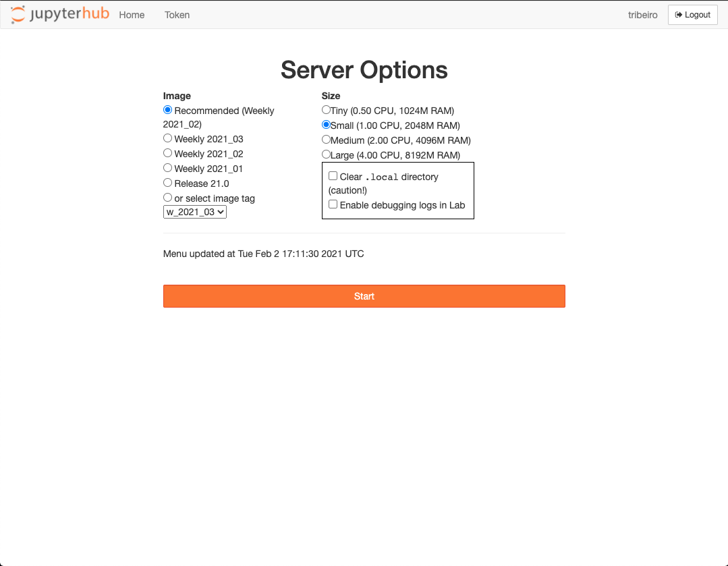Select the Small server size

point(326,124)
